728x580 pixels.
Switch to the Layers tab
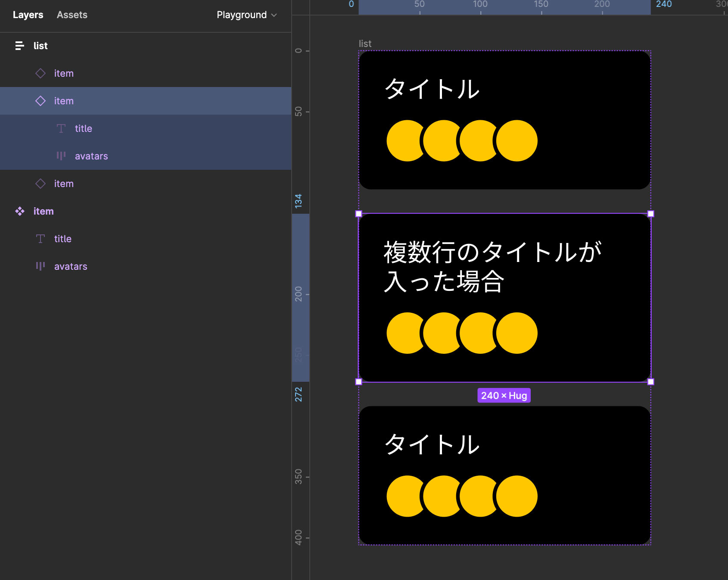pyautogui.click(x=28, y=15)
